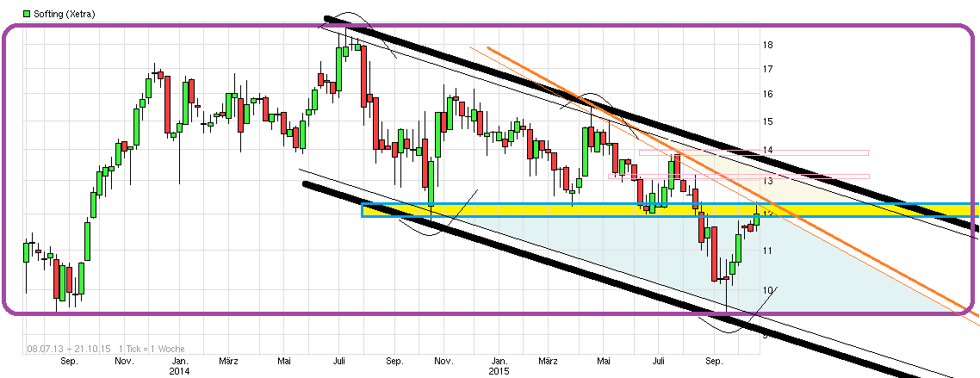
Task: Select the 14 price axis label
Action: (x=767, y=151)
